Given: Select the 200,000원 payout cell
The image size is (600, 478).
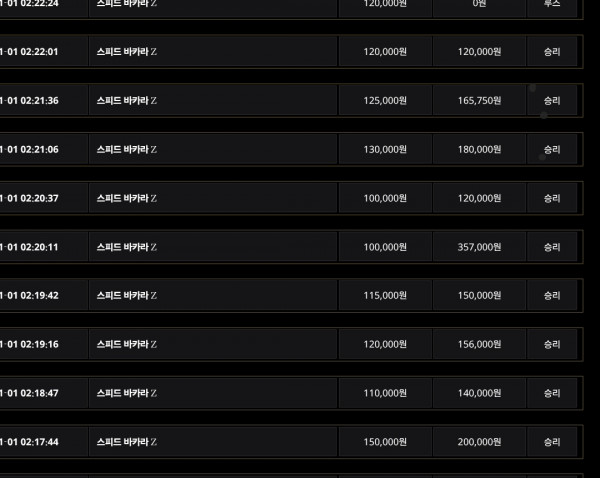Looking at the screenshot, I should pos(480,441).
